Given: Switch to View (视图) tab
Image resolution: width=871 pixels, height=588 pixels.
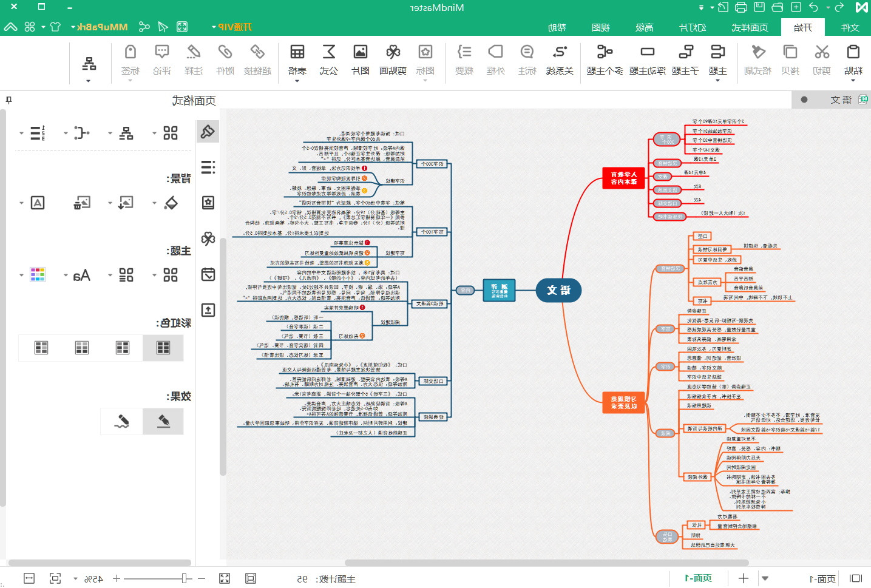Looking at the screenshot, I should (x=600, y=27).
